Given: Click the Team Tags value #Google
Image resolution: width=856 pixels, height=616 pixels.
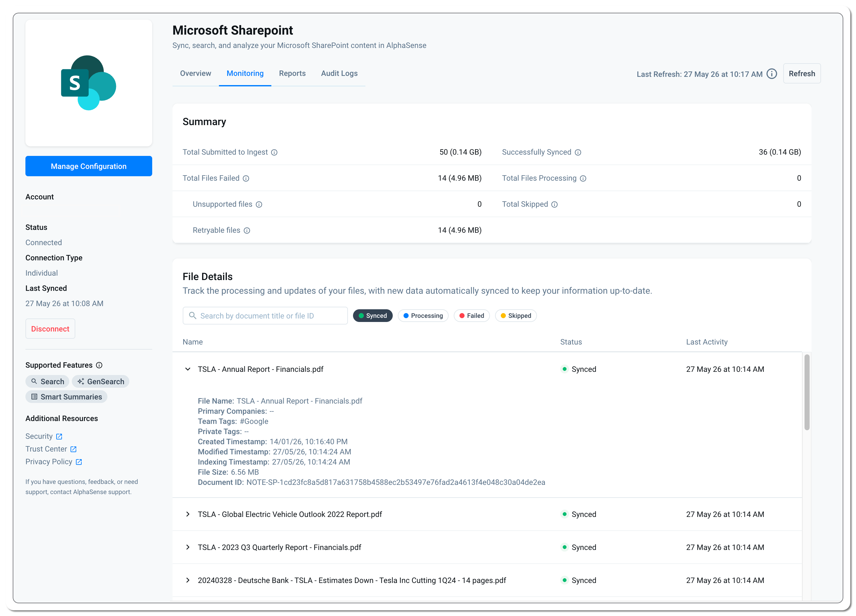Looking at the screenshot, I should (x=254, y=421).
